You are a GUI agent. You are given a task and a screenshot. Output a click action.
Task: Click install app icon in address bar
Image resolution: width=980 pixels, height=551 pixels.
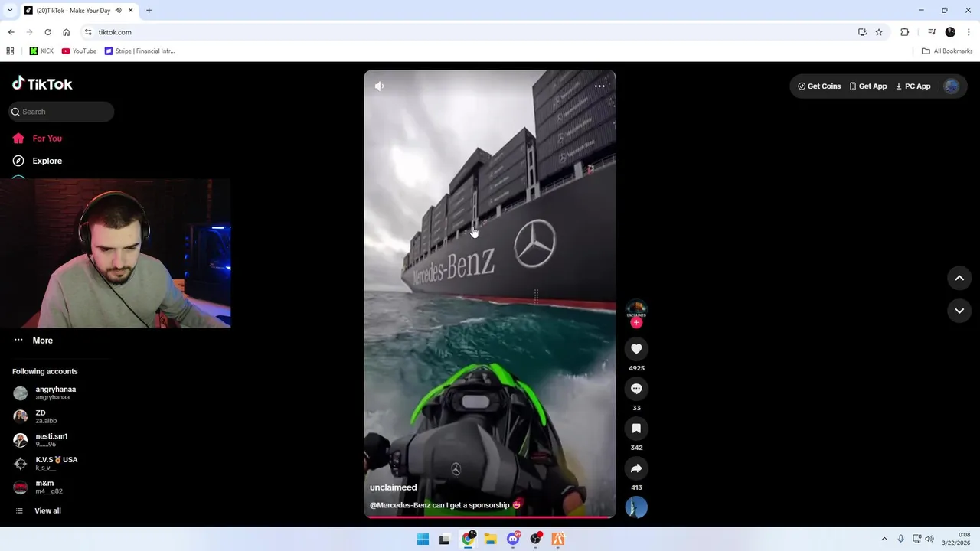[862, 32]
